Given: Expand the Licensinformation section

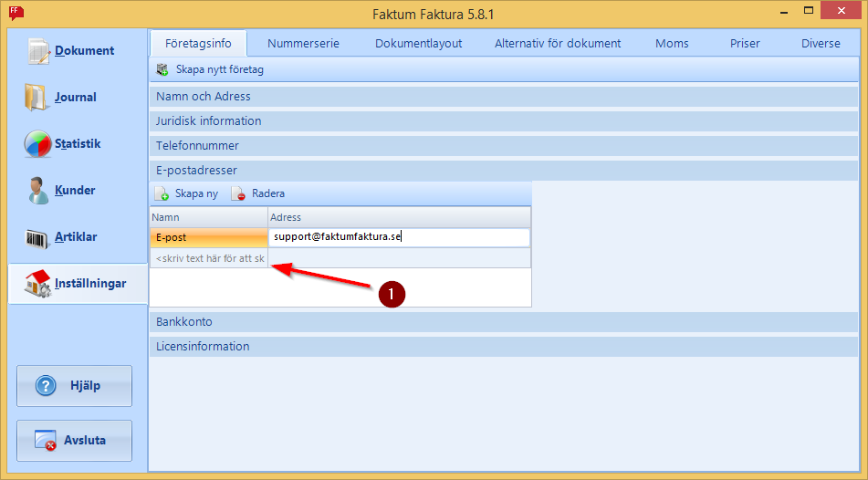Looking at the screenshot, I should (x=504, y=347).
